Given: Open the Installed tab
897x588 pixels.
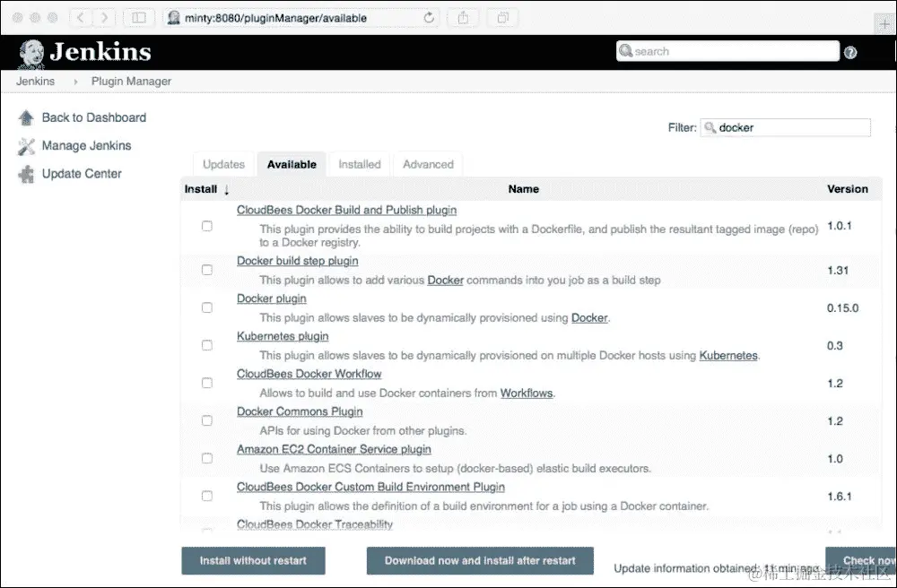Looking at the screenshot, I should 360,165.
